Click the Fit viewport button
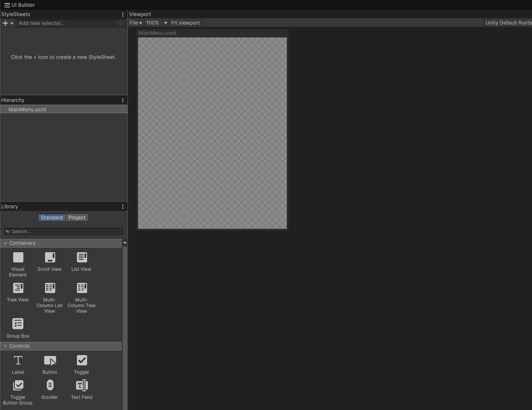Screen dimensions: 532x410 coord(185,23)
